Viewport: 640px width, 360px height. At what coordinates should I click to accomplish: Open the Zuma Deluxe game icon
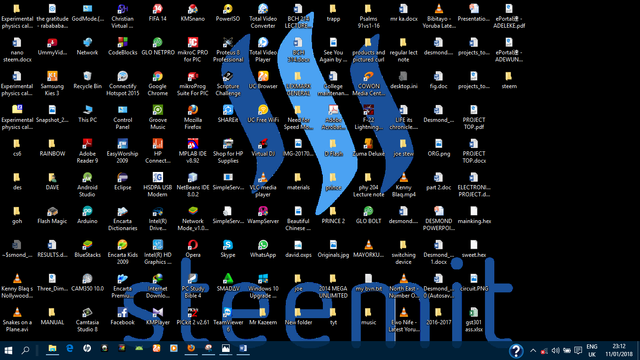[x=368, y=147]
